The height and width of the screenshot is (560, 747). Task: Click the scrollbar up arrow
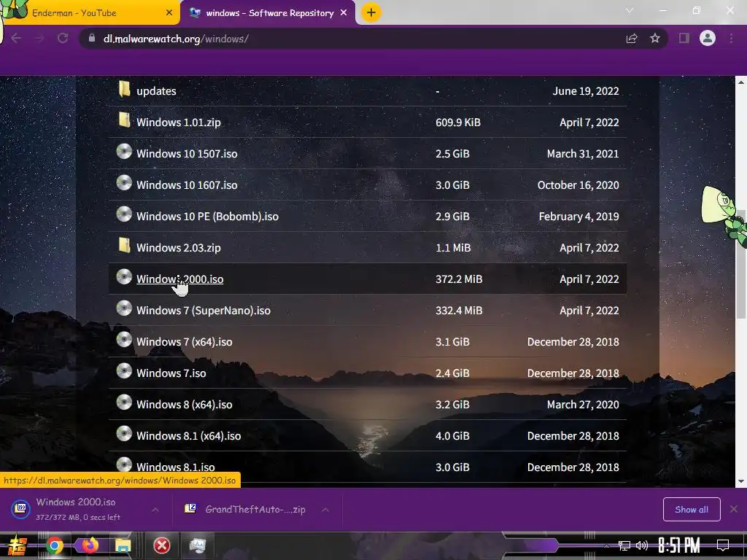point(741,82)
